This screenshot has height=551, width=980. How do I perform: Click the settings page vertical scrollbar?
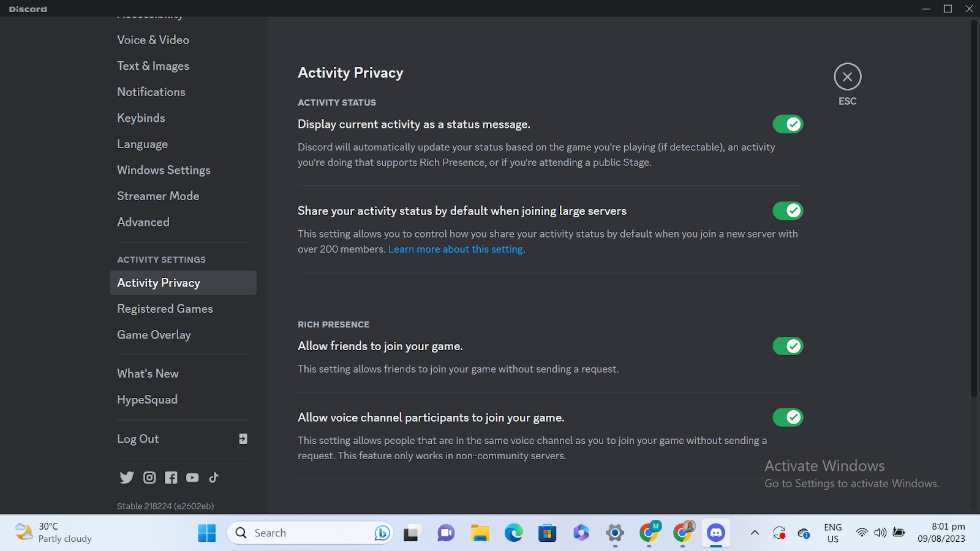pyautogui.click(x=974, y=208)
